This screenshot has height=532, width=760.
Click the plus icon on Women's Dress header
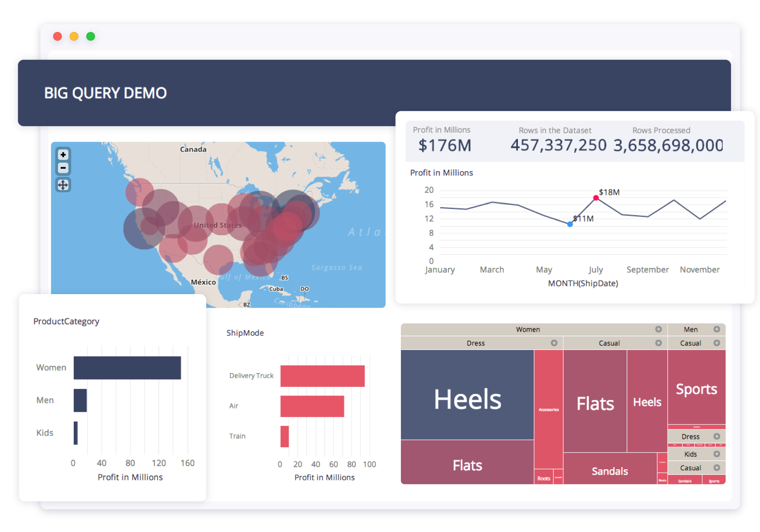coord(555,343)
